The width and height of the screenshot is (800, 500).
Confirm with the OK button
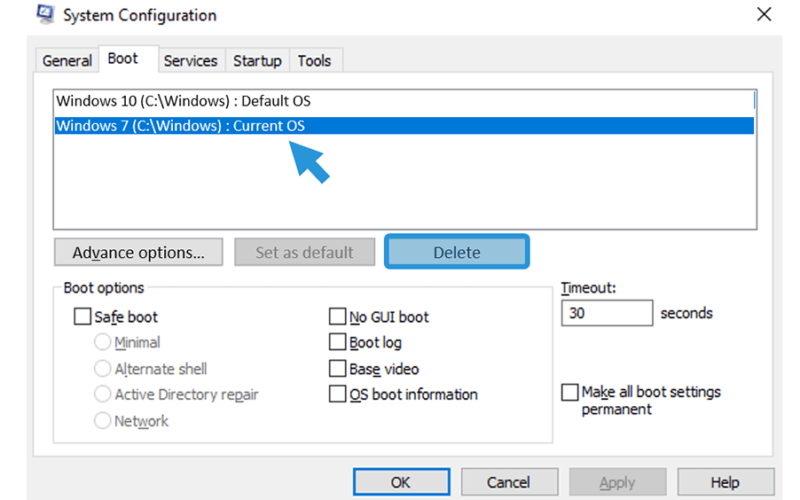point(402,482)
